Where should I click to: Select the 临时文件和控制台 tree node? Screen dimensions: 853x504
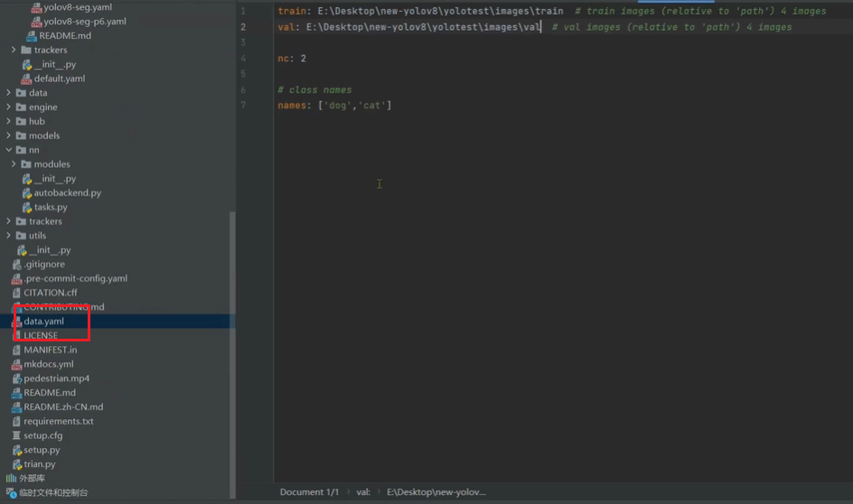point(53,492)
